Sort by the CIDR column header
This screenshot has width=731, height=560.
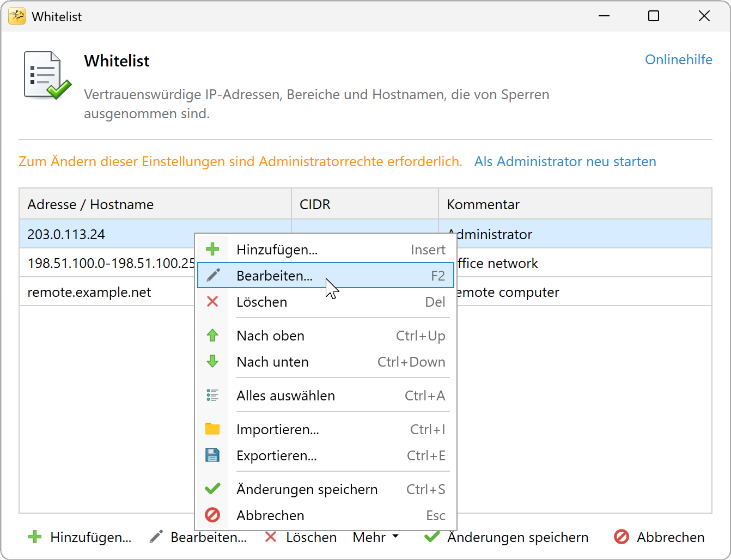pos(365,204)
